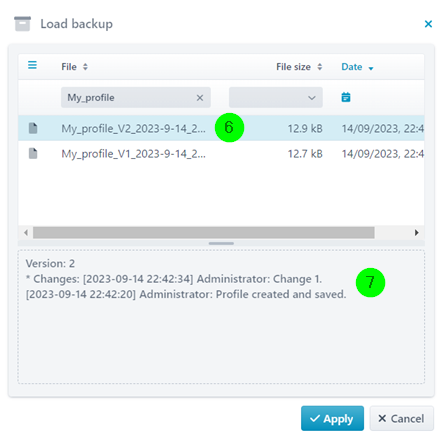The width and height of the screenshot is (443, 437).
Task: Select the My_profile_V1_2023-9-14 backup row
Action: pos(221,153)
